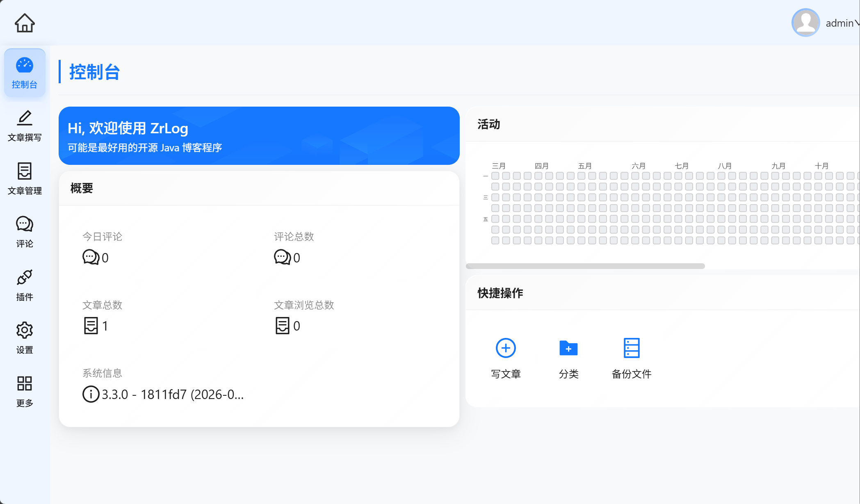Screen dimensions: 860x504
Task: Click the activity panel horizontal scrollbar
Action: [585, 266]
